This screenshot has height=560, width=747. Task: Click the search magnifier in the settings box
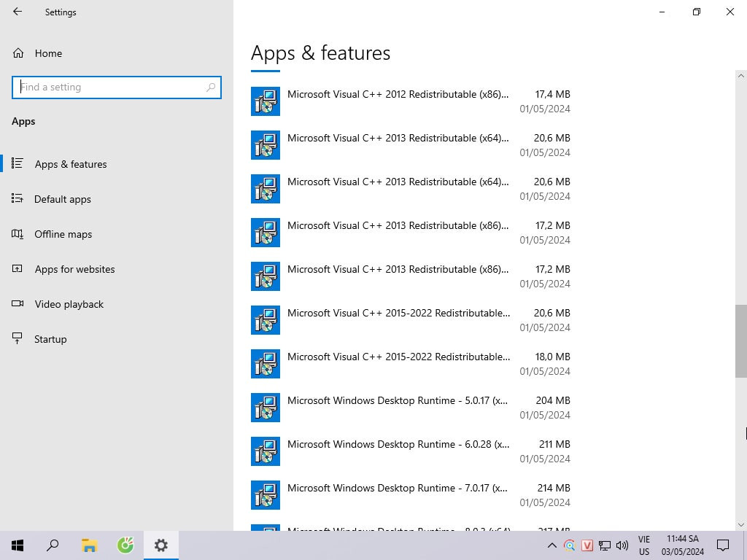click(x=211, y=87)
